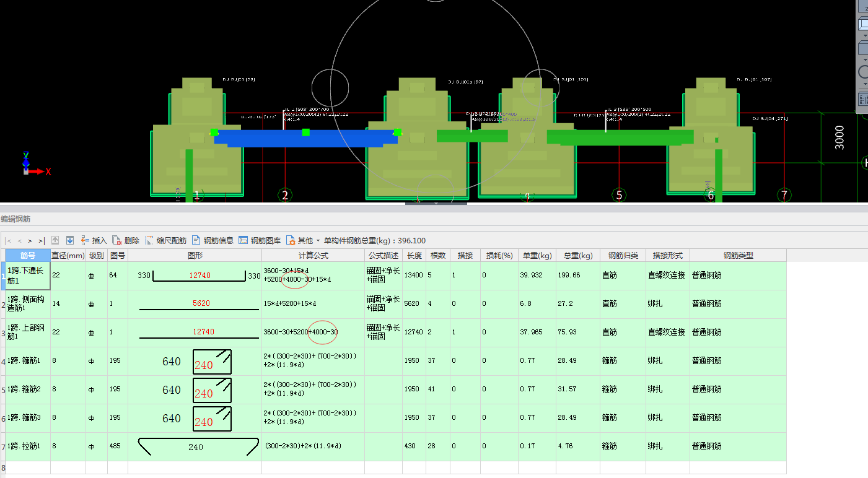Click the 计算公式 column header
The height and width of the screenshot is (478, 868).
pos(313,255)
